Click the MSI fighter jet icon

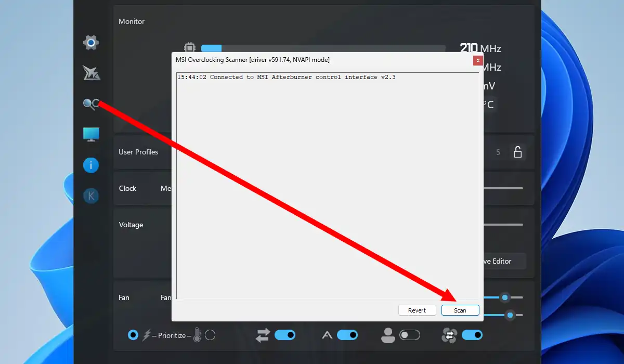coord(92,73)
